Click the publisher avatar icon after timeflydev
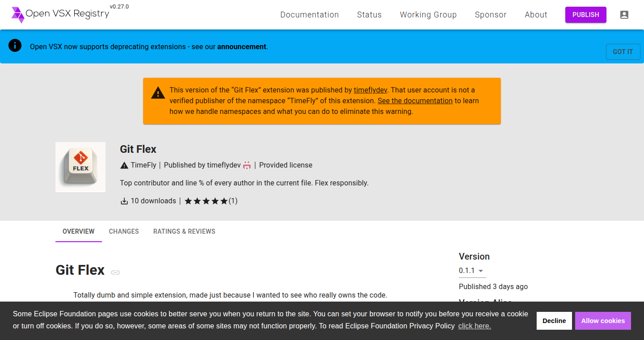The height and width of the screenshot is (340, 644). (x=247, y=165)
